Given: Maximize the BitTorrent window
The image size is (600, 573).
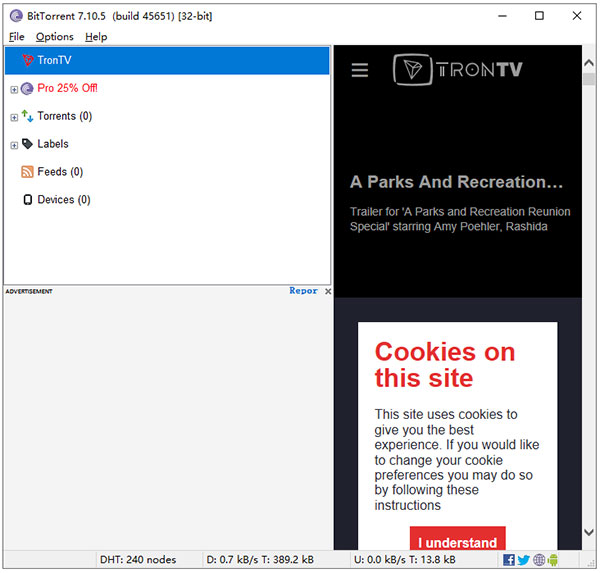Looking at the screenshot, I should pyautogui.click(x=539, y=16).
